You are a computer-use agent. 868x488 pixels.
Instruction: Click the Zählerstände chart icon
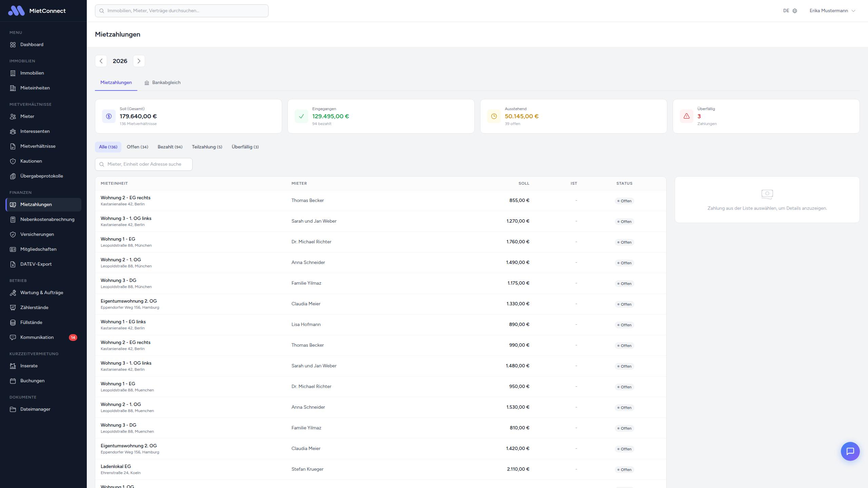coord(13,308)
